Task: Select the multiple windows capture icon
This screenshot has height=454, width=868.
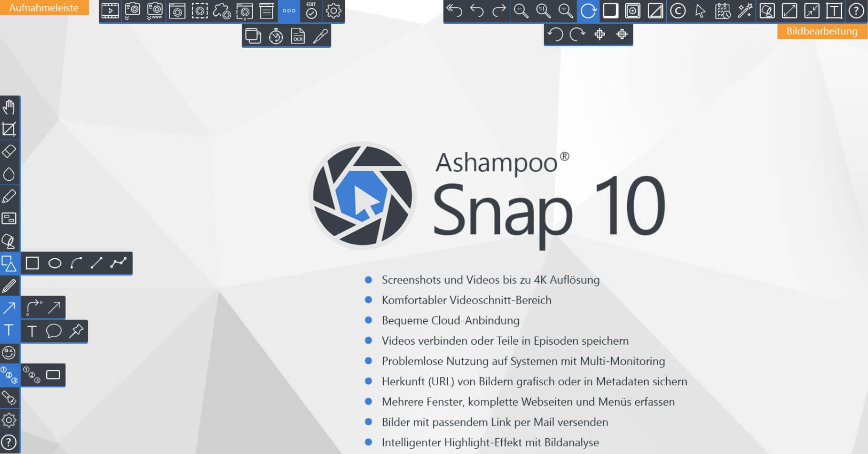Action: click(253, 36)
